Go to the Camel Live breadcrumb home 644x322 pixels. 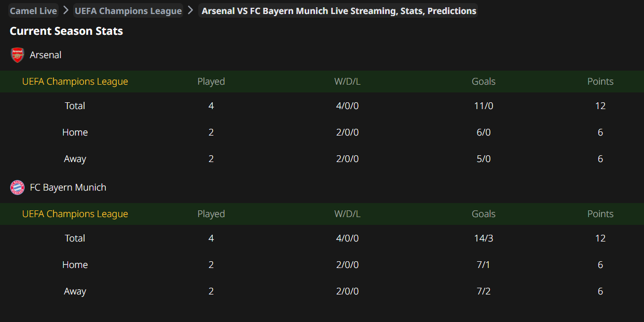(x=33, y=11)
